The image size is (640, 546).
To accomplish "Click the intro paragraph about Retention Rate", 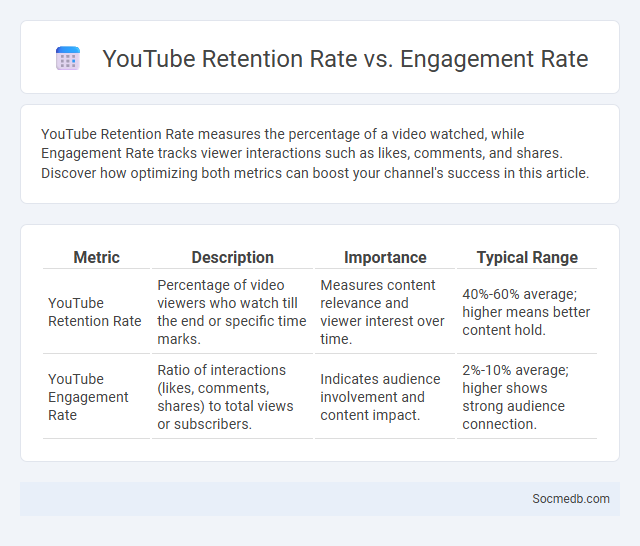I will click(x=315, y=153).
